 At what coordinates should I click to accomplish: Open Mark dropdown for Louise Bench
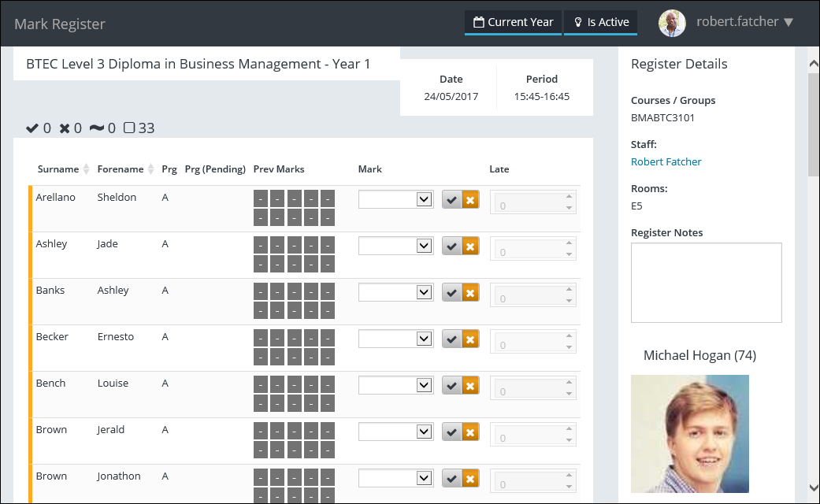click(x=395, y=386)
